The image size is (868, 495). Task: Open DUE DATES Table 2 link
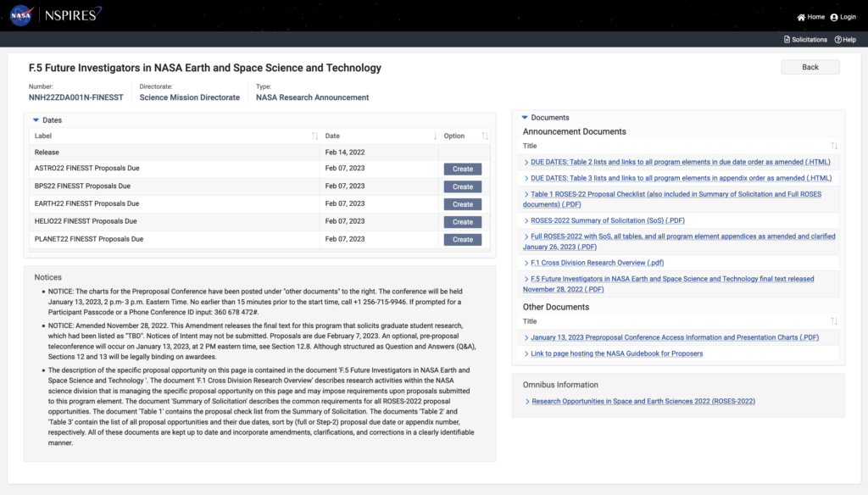tap(681, 162)
